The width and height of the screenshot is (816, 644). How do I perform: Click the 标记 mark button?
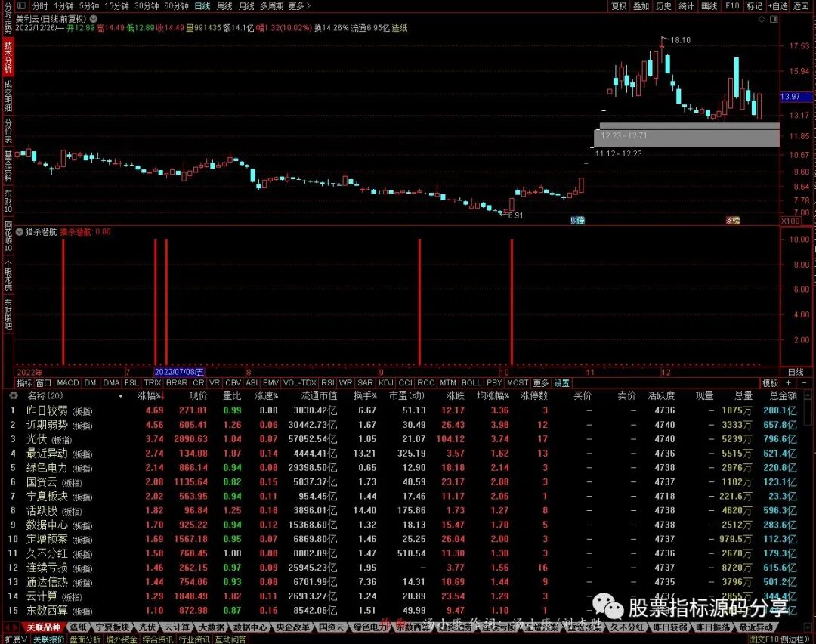coord(754,6)
